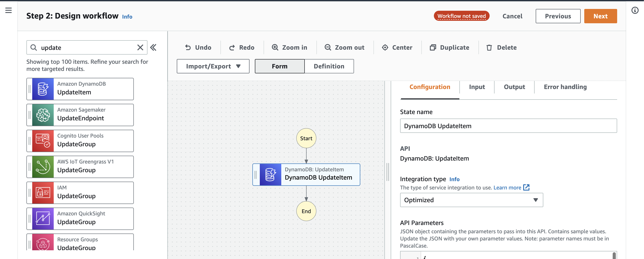Select the IAM UpdateGroup icon
This screenshot has width=644, height=259.
pyautogui.click(x=43, y=193)
